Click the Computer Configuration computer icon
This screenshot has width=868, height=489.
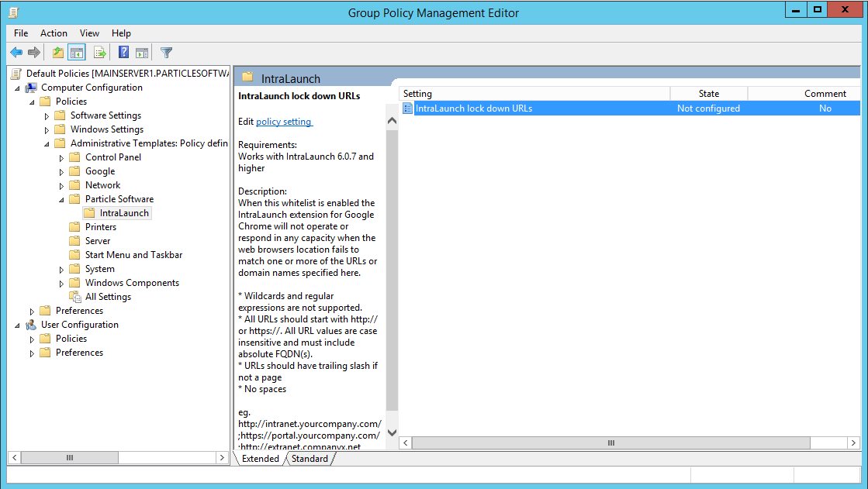pos(32,88)
